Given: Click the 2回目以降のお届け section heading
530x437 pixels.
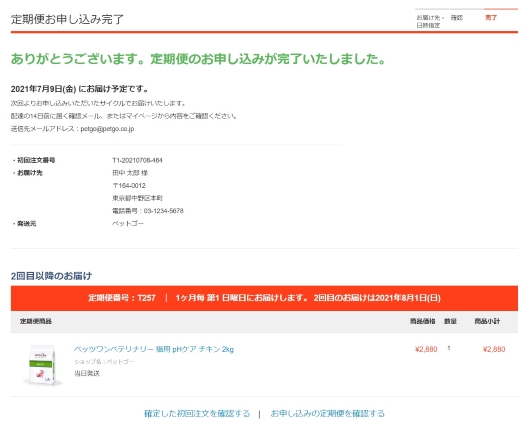Looking at the screenshot, I should click(x=51, y=276).
